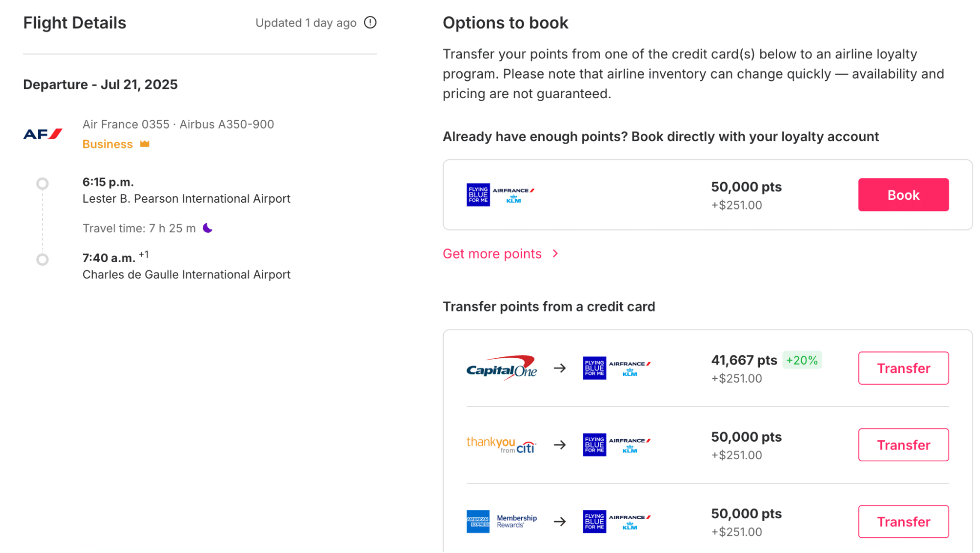Click the arrival stop marker at 7:40 a.m.
This screenshot has width=980, height=553.
43,260
